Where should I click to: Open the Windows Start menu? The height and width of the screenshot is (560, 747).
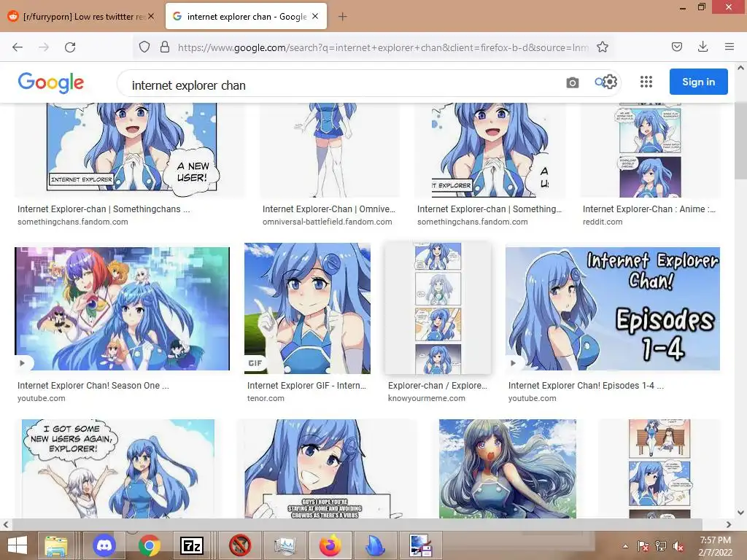(x=18, y=545)
